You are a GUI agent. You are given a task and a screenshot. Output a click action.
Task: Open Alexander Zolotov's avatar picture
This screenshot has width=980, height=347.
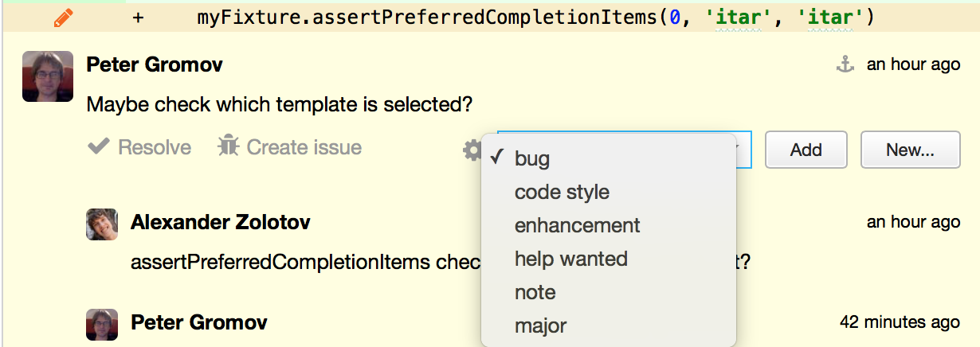[102, 224]
